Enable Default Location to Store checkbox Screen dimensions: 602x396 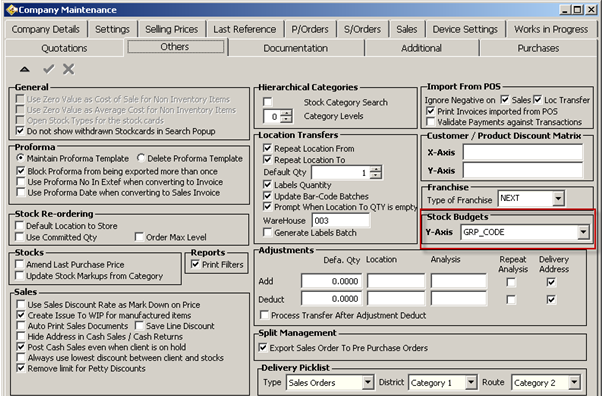[19, 225]
